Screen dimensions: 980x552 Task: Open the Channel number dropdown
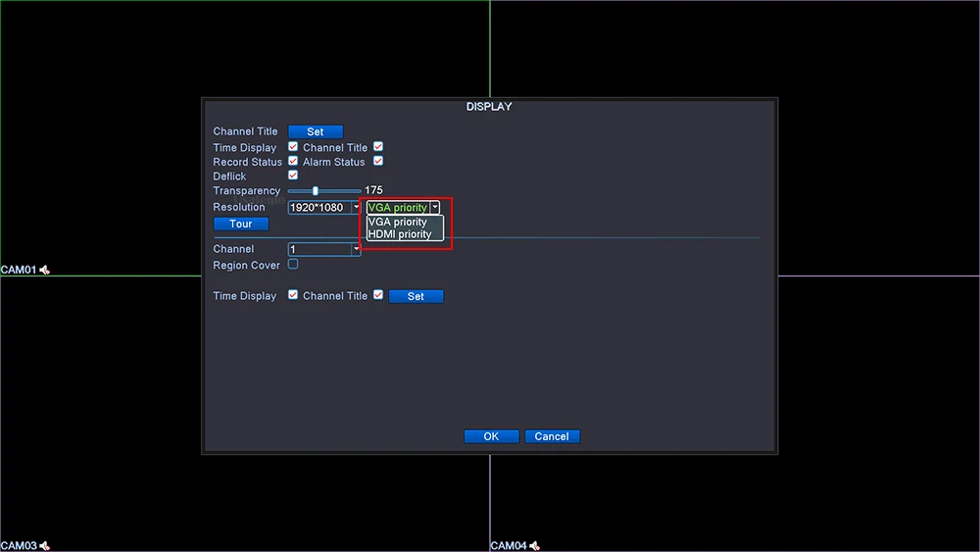[x=323, y=249]
